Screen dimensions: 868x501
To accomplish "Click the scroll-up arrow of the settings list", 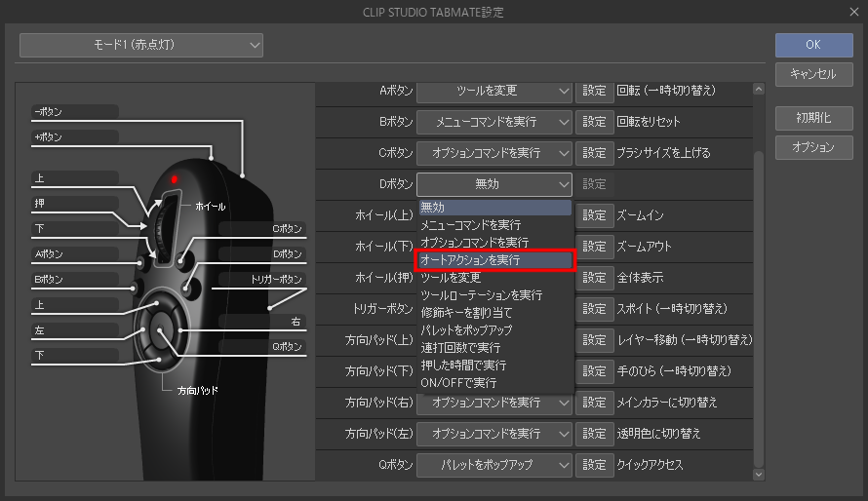I will 759,89.
